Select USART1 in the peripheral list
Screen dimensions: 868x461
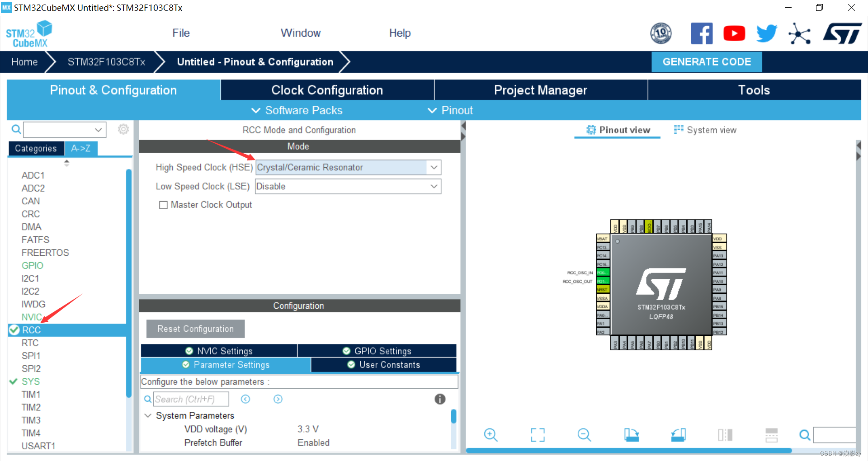[x=38, y=446]
